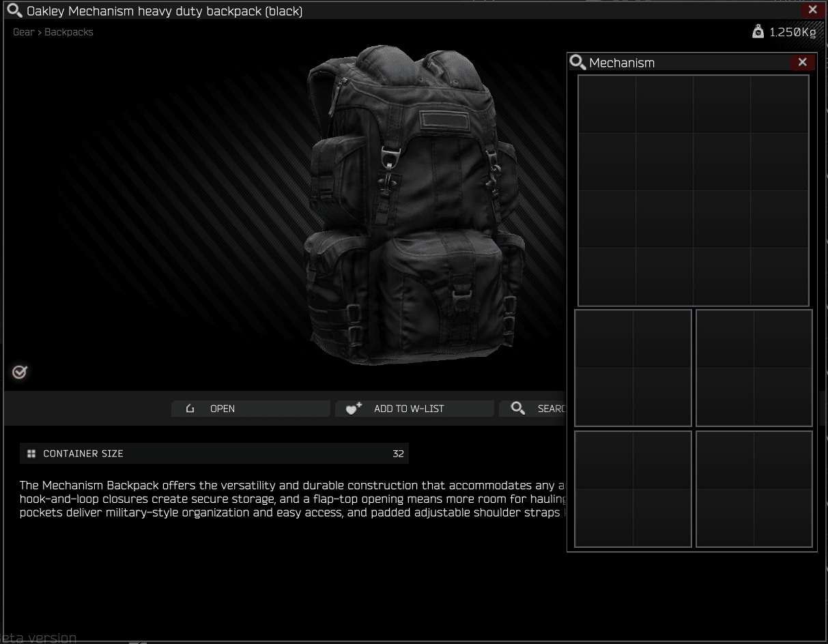Screen dimensions: 828x644
Task: Click the middle-right pocket storage grid
Action: coord(754,368)
